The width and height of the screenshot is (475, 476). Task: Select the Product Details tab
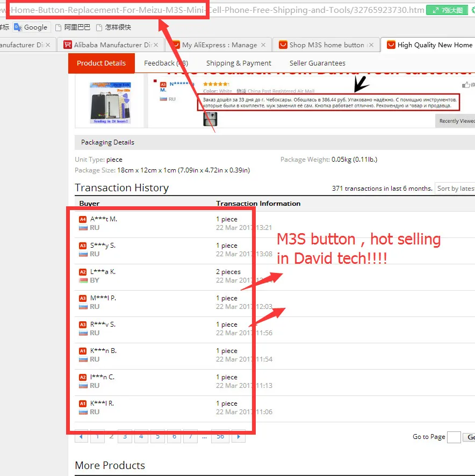coord(101,63)
